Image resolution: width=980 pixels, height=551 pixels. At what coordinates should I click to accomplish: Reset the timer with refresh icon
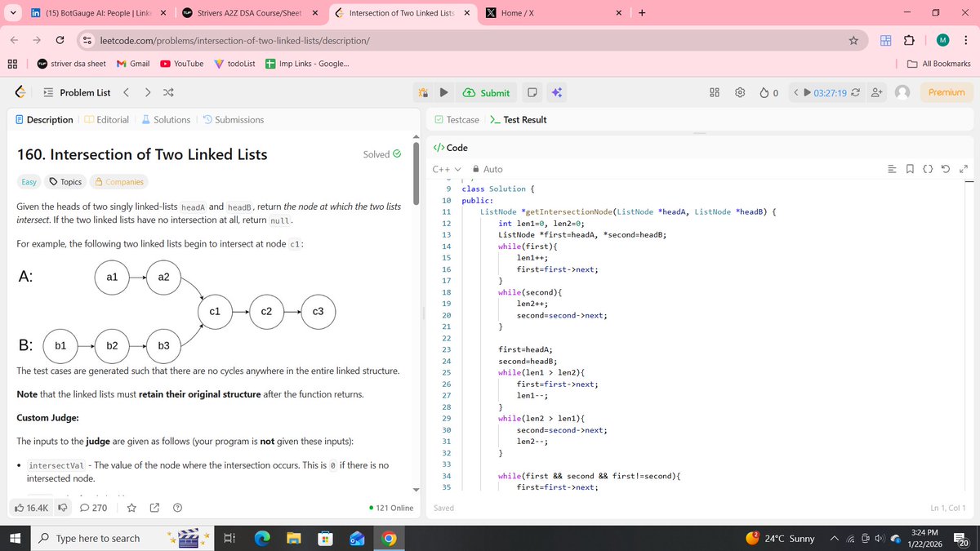(855, 93)
